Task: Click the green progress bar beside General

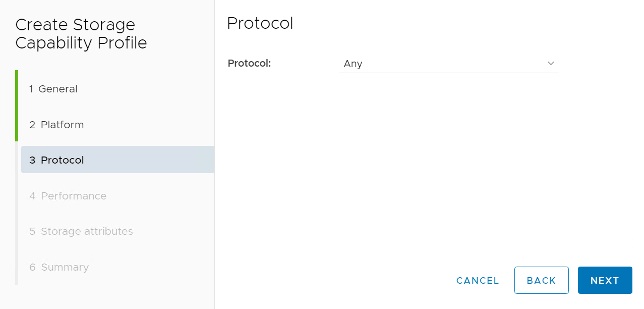Action: coord(17,88)
